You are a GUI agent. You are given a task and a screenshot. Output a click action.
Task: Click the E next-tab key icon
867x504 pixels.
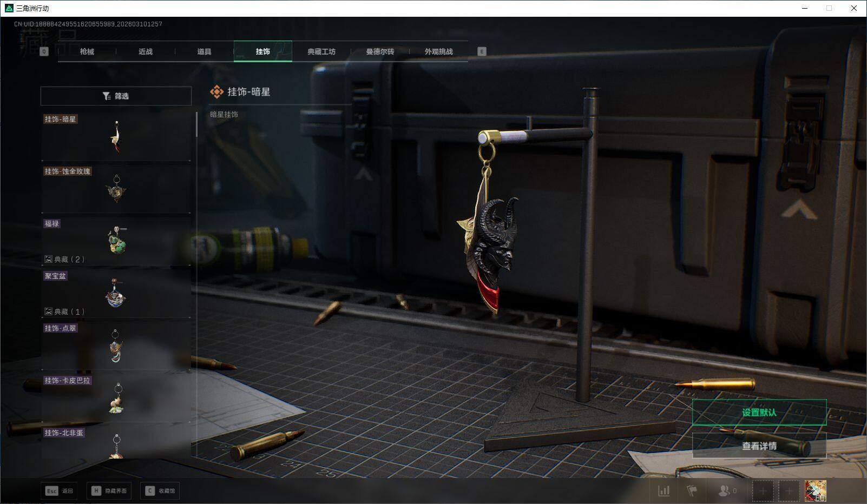[x=482, y=51]
